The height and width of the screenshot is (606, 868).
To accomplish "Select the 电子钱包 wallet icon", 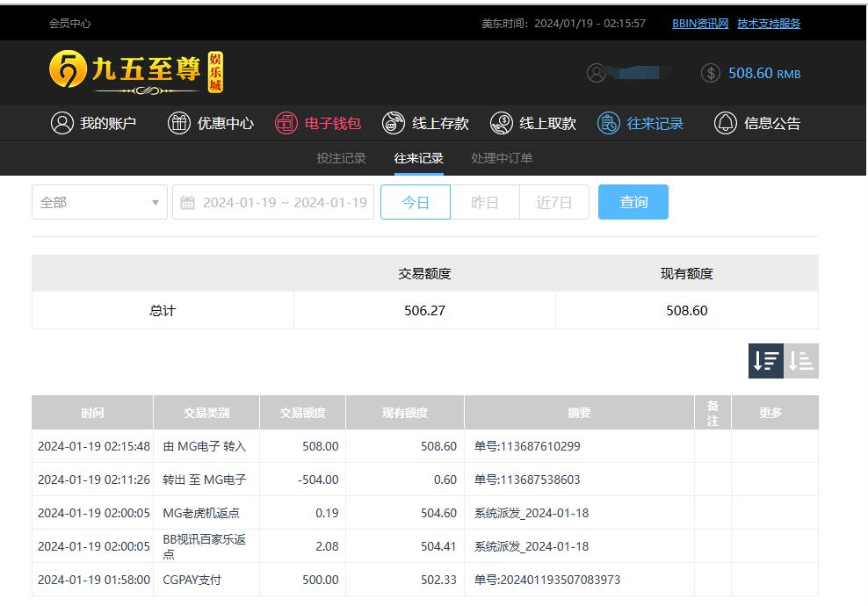I will point(286,123).
